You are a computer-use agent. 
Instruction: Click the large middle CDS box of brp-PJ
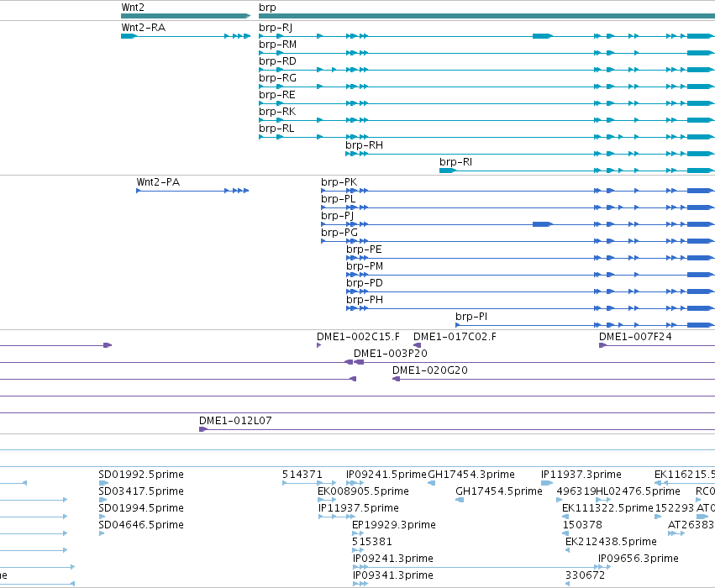tap(543, 224)
